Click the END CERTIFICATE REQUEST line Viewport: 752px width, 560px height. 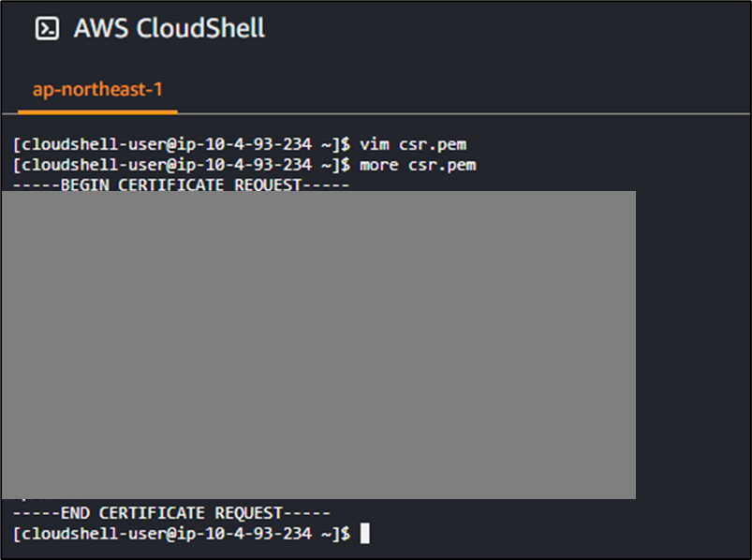171,513
